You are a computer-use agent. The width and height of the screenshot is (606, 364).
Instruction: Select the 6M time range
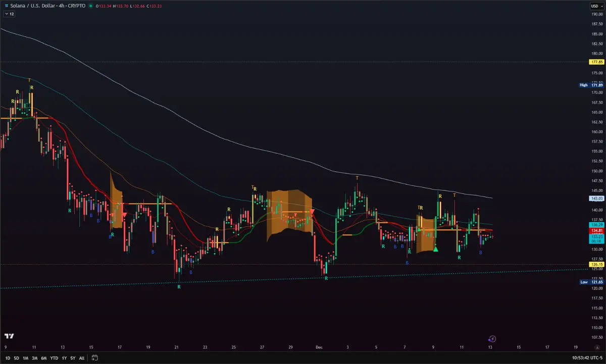click(44, 358)
